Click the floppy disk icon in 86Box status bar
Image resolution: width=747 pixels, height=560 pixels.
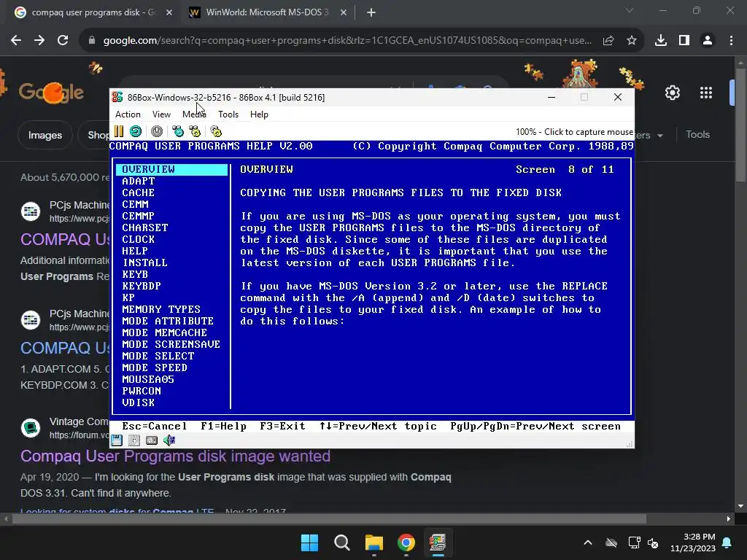[x=117, y=440]
